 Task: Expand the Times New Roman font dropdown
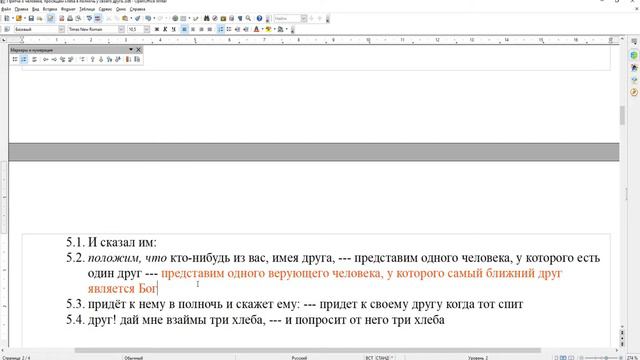121,29
